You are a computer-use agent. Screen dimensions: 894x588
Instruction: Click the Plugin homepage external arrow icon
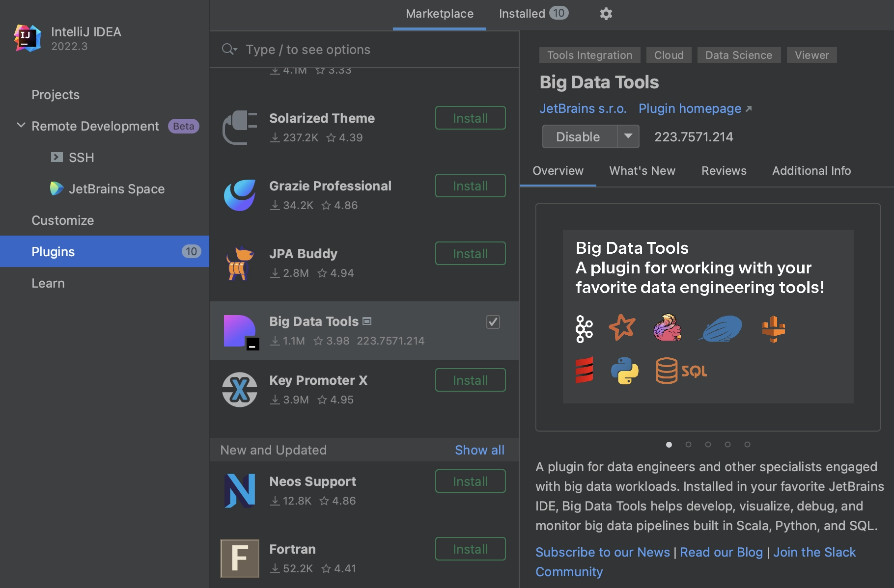tap(749, 108)
